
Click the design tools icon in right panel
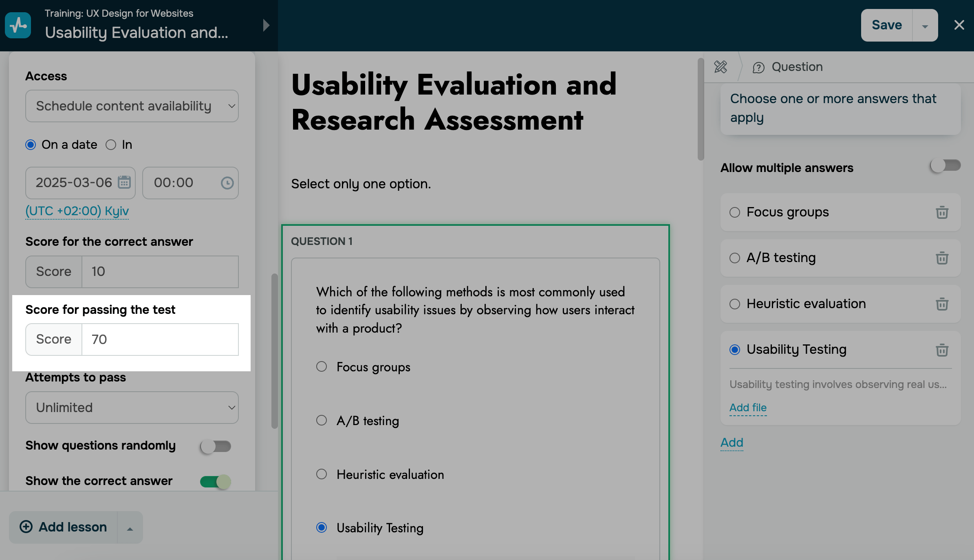point(721,67)
